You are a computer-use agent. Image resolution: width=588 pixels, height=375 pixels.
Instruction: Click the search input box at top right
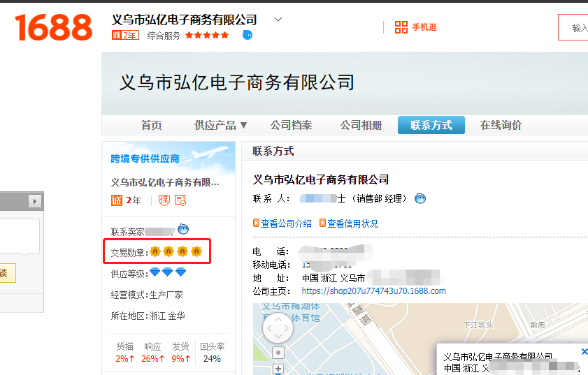(573, 27)
